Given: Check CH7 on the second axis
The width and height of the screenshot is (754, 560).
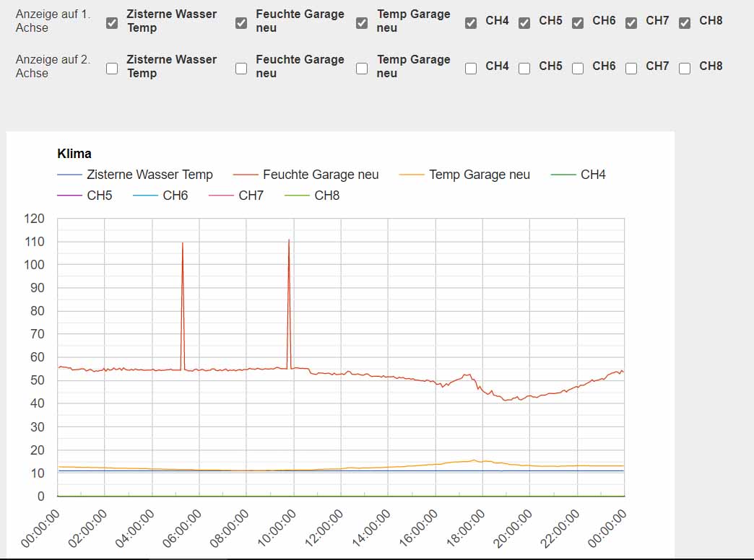Looking at the screenshot, I should [631, 69].
